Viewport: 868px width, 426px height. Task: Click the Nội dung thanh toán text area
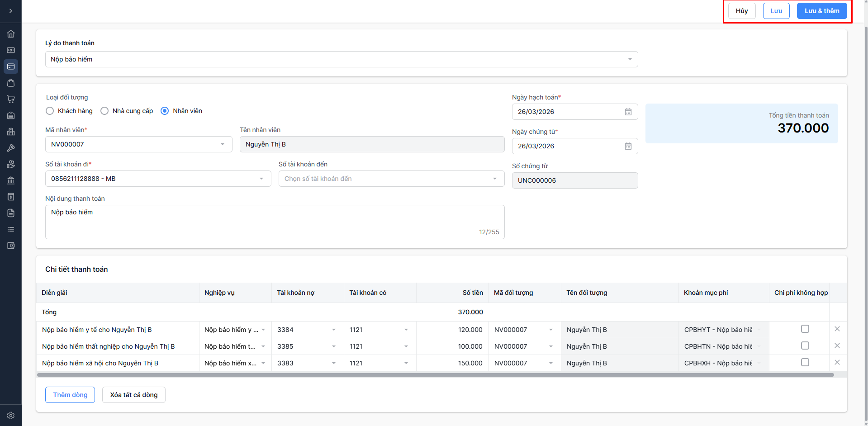(275, 222)
